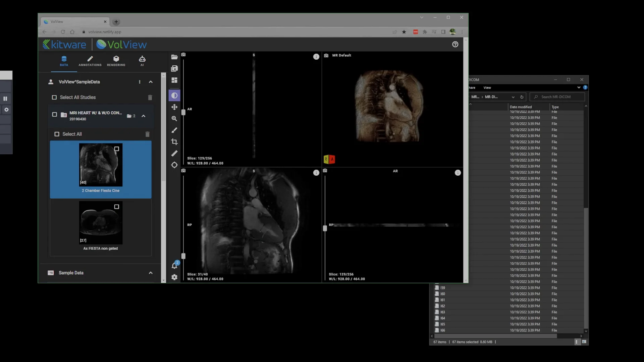Screen dimensions: 644x362
Task: Collapse the VolView^SampleData patient section
Action: tap(151, 82)
